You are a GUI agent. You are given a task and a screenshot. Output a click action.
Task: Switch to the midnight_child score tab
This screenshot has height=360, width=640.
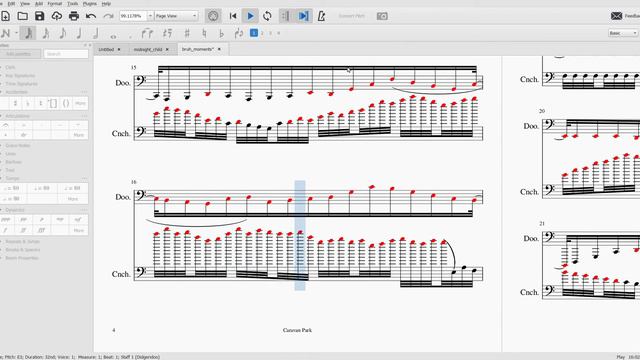pyautogui.click(x=148, y=49)
